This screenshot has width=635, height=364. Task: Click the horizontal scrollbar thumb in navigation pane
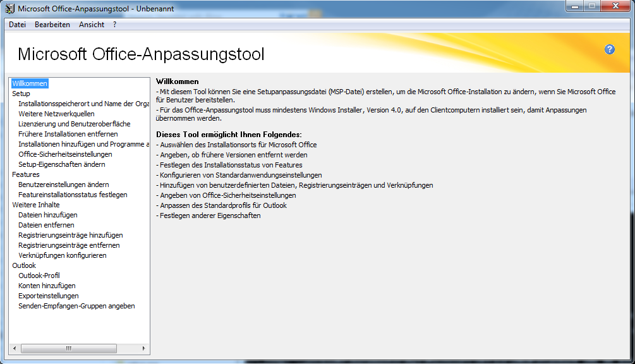(x=68, y=348)
